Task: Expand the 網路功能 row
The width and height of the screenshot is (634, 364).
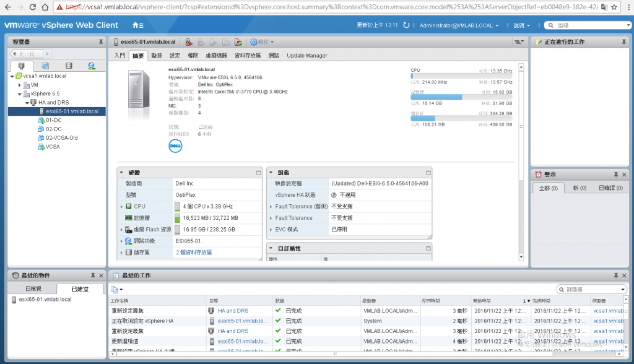Action: [x=121, y=241]
